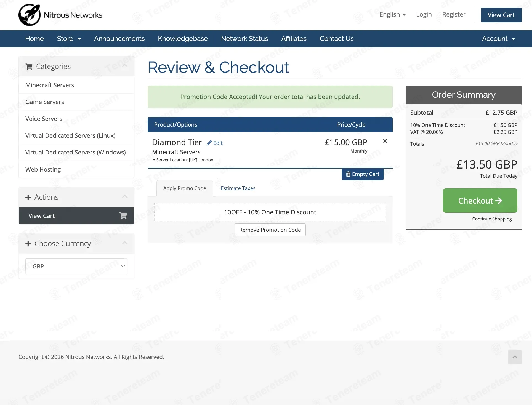Click the green Checkout button

coord(480,201)
